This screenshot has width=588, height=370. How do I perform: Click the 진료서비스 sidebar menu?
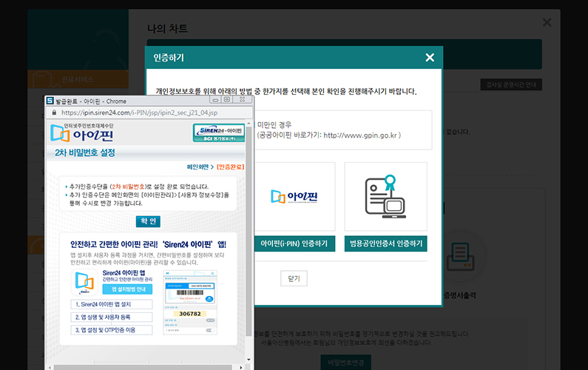tap(78, 79)
